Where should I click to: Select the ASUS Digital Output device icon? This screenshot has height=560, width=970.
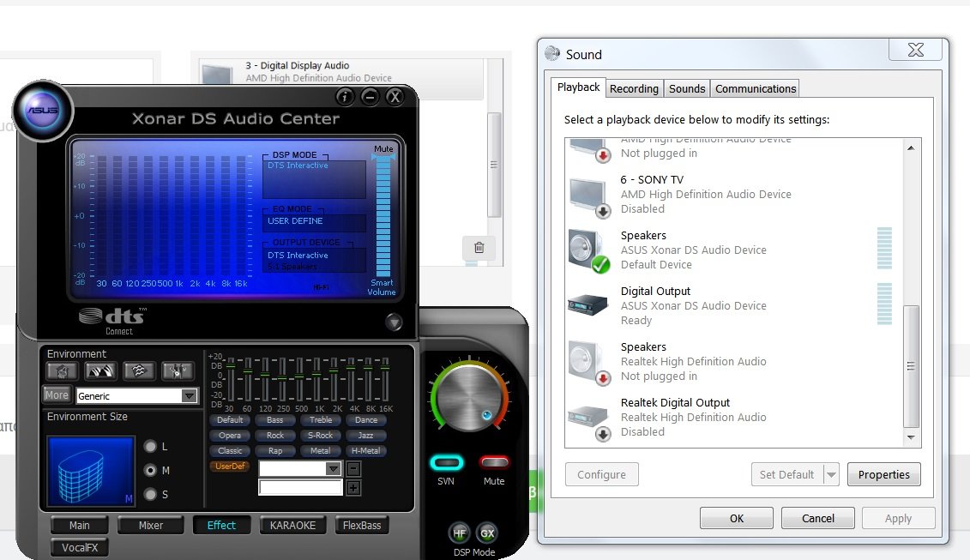click(x=588, y=304)
